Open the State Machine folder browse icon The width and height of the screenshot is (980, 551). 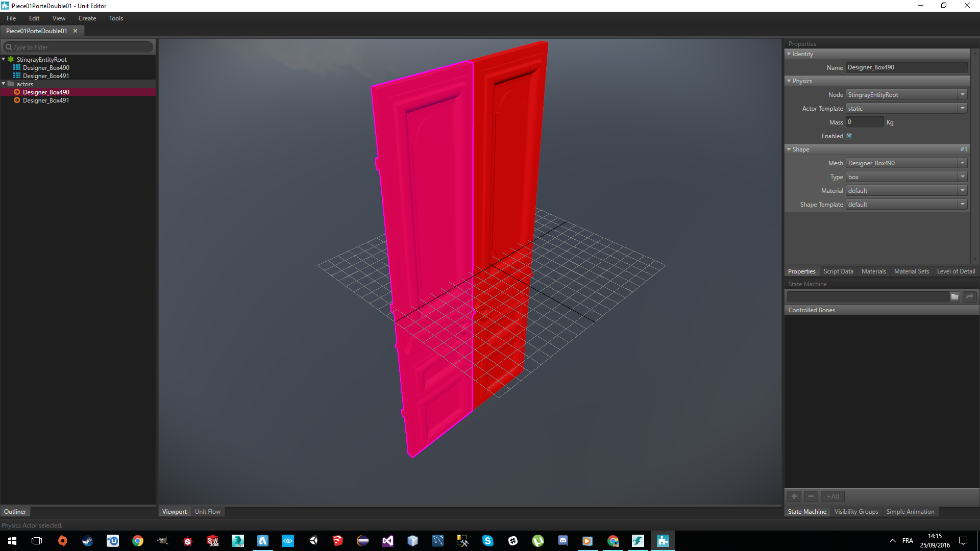pyautogui.click(x=955, y=296)
